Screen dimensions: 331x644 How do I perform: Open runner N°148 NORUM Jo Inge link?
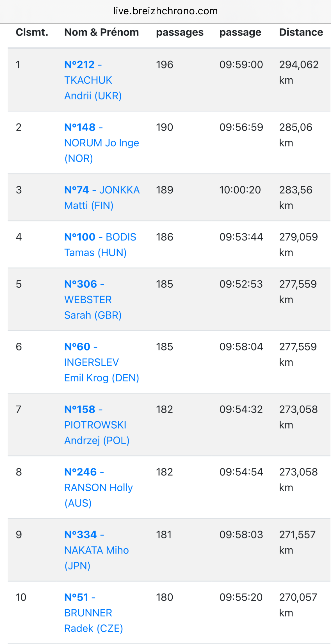[101, 143]
